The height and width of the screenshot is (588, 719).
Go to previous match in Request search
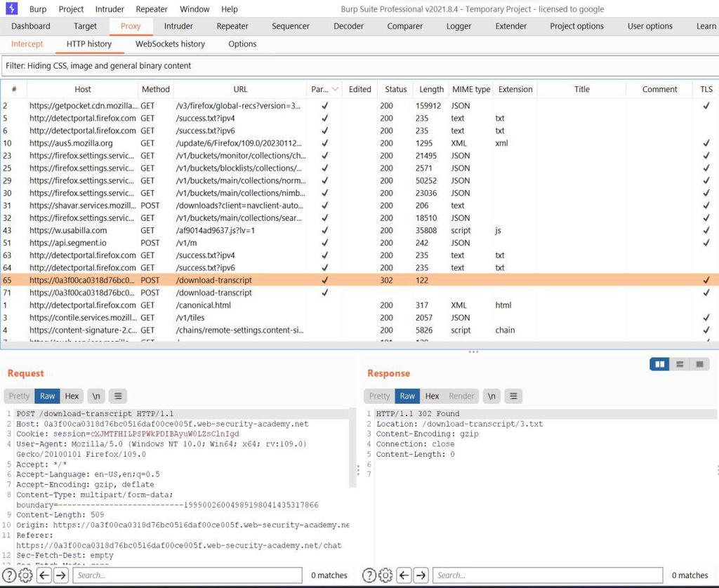tap(44, 575)
